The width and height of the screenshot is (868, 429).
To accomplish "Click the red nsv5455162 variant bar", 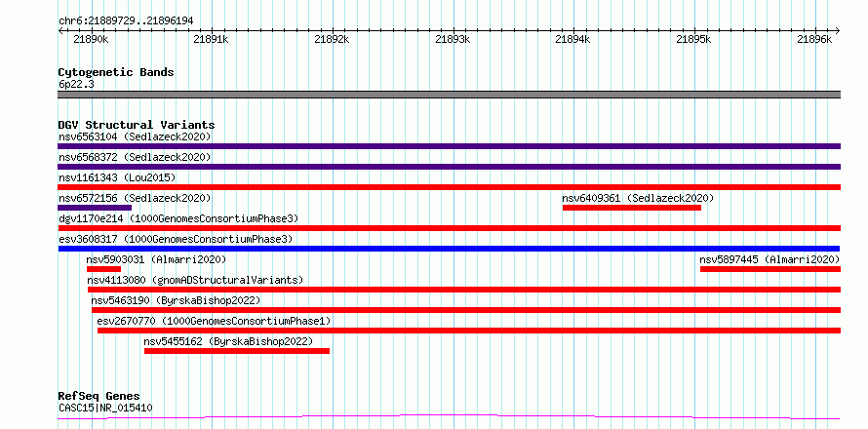I will (237, 351).
